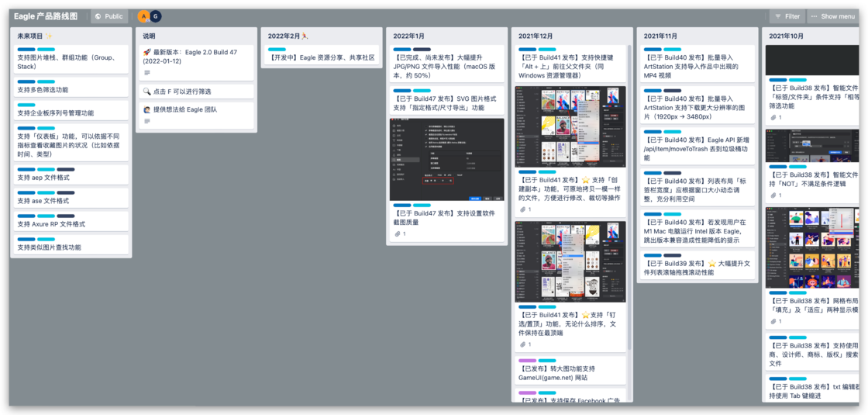Screen dimensions: 868x415
Task: Open card 'Eagle 资源分享、共享社区'
Action: tap(322, 55)
